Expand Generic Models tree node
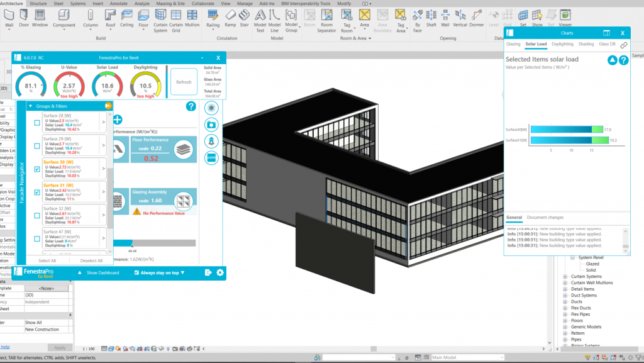644x363 pixels. pyautogui.click(x=565, y=327)
